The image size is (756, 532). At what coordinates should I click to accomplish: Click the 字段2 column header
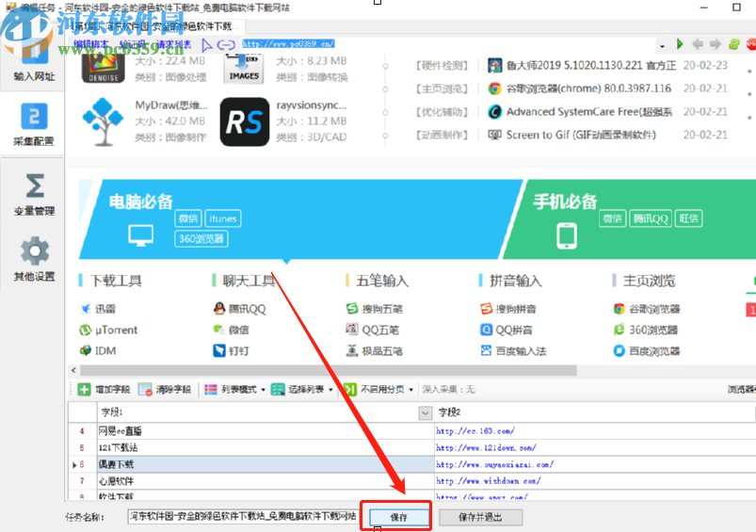(593, 412)
